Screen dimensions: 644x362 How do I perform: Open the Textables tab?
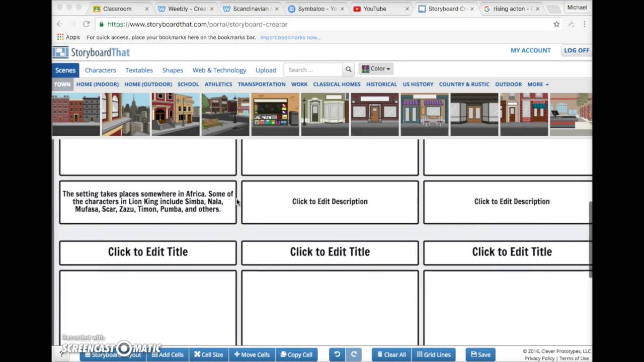[139, 70]
